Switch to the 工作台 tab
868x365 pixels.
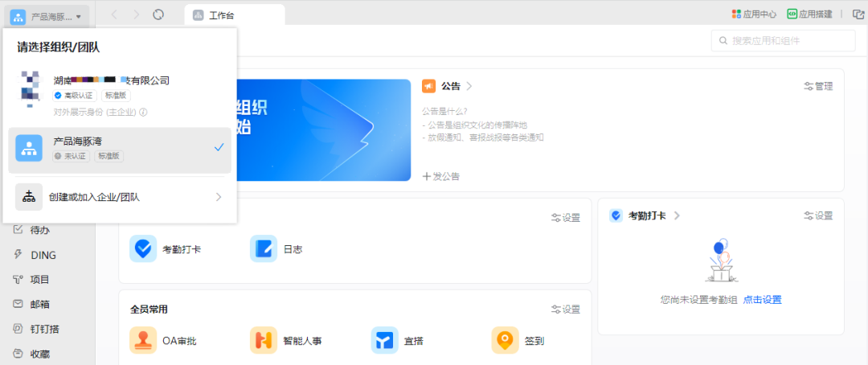pos(234,15)
